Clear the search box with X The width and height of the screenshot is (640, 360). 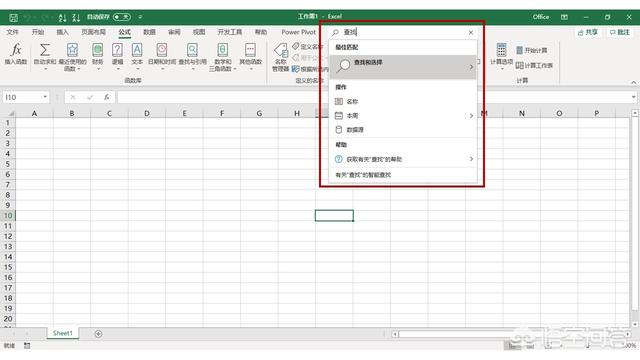click(471, 32)
